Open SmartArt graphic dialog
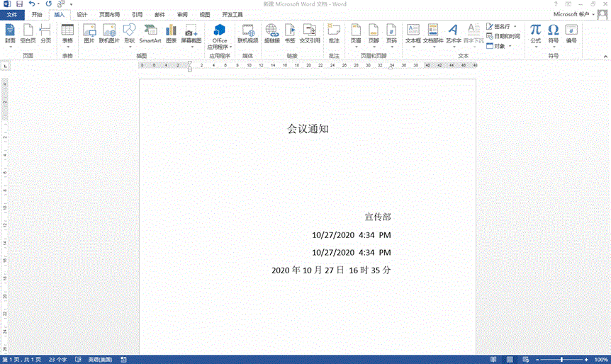 tap(150, 33)
